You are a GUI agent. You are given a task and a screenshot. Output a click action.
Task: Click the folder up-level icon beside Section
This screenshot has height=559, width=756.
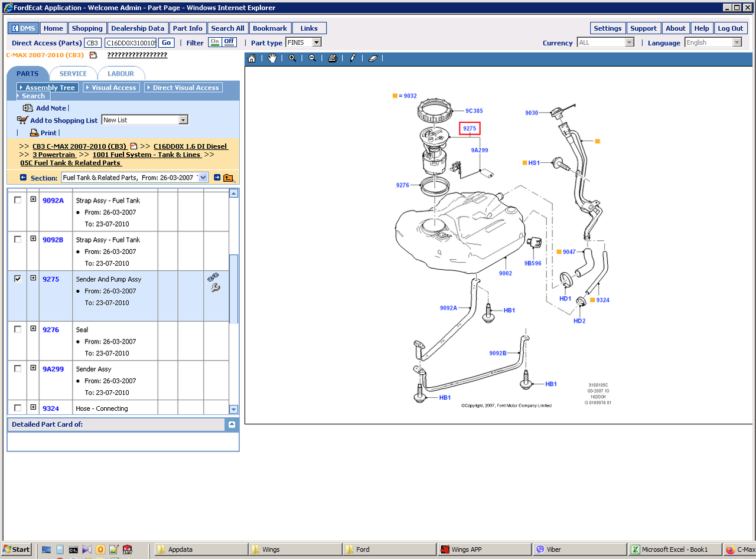tap(229, 178)
